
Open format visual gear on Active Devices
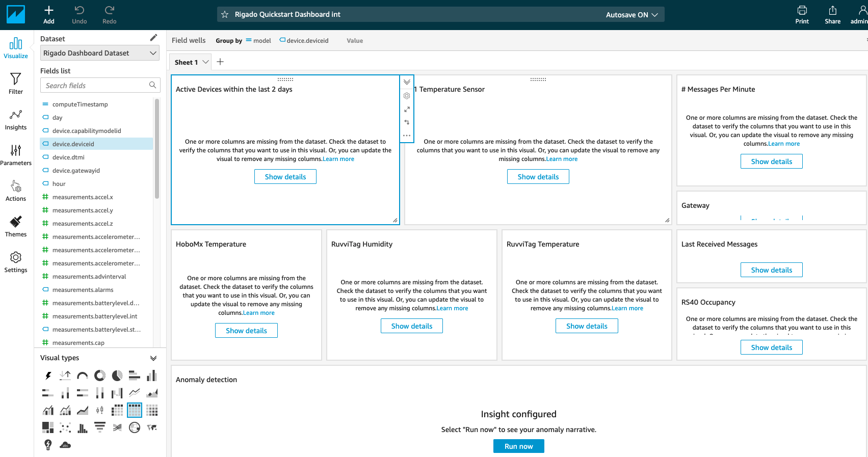coord(407,96)
